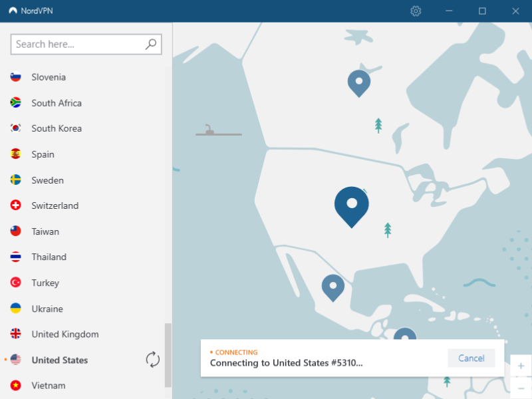Cancel the connection attempt

[x=471, y=358]
